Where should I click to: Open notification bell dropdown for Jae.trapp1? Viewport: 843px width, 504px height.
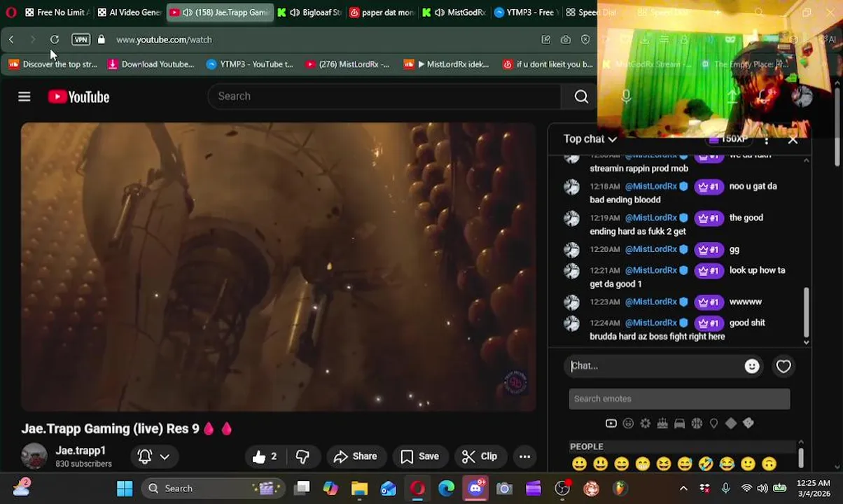point(154,456)
